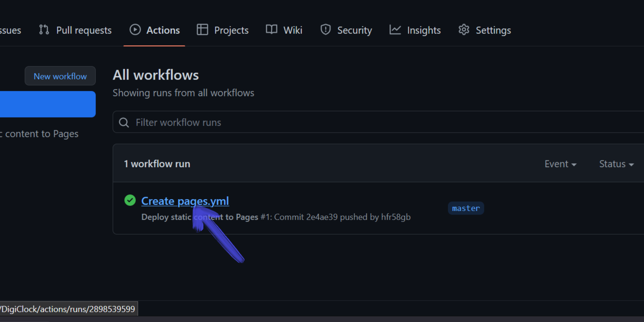Click the Pull requests git-merge icon
This screenshot has height=322, width=644.
point(44,30)
